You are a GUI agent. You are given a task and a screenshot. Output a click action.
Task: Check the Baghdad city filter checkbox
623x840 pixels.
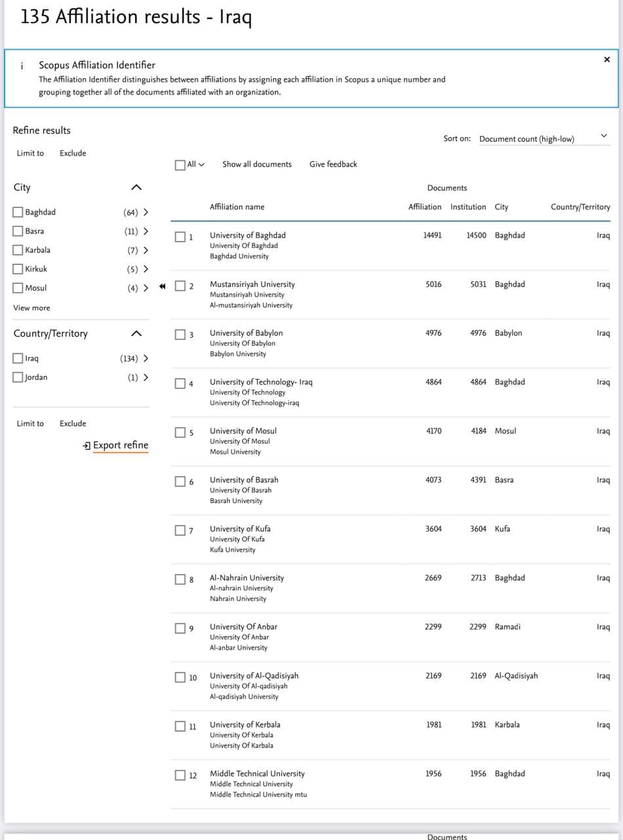tap(18, 212)
